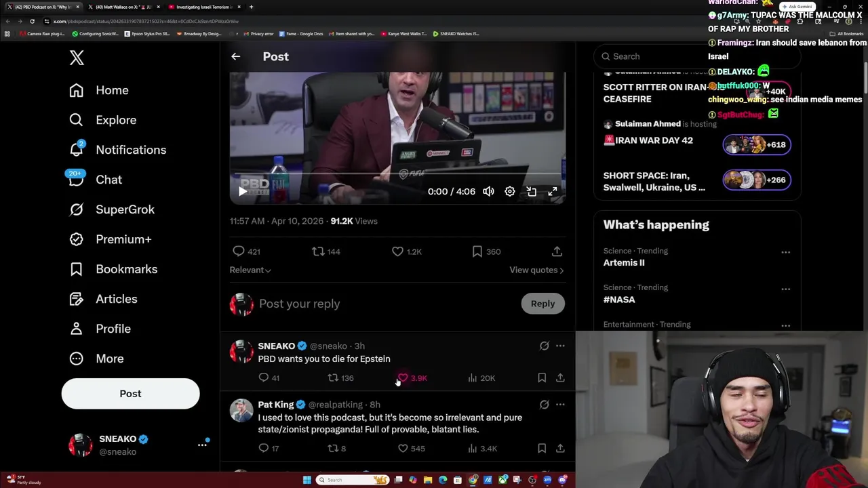Toggle picture-in-picture on the video

coord(532,192)
